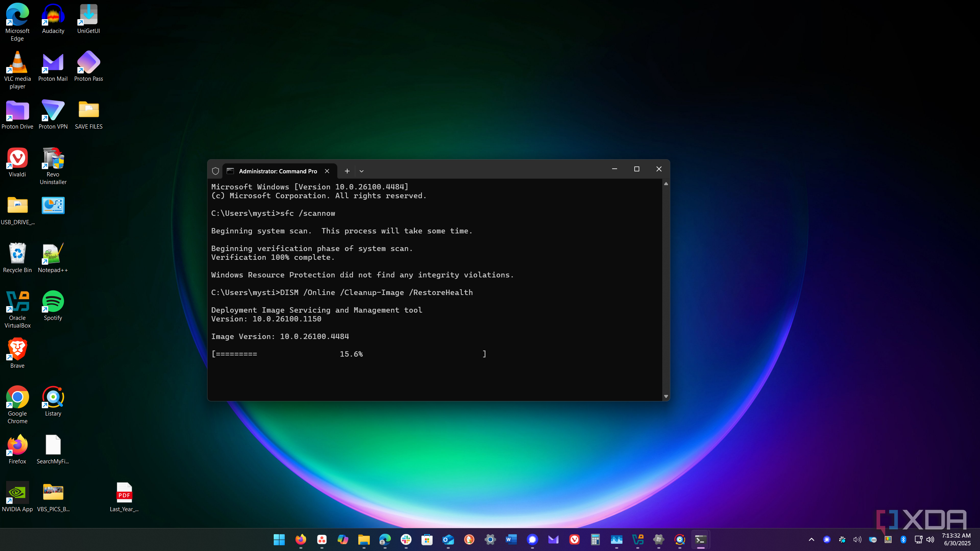Open Microsoft Store from the taskbar

pyautogui.click(x=427, y=540)
